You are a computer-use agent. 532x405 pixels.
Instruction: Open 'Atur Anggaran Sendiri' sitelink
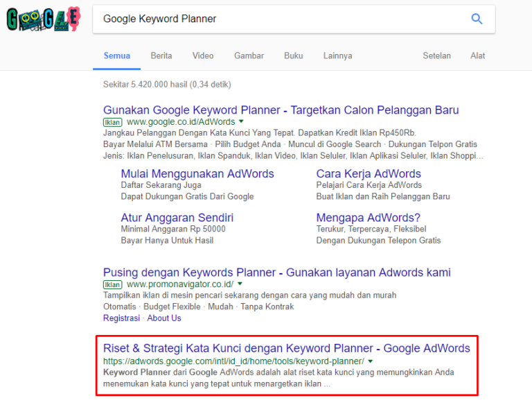[177, 218]
